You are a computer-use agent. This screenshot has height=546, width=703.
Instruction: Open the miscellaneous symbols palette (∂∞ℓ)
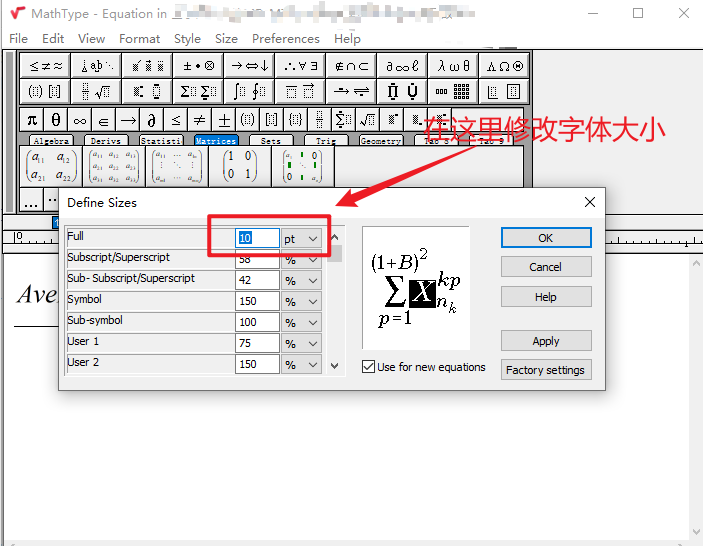click(x=402, y=66)
